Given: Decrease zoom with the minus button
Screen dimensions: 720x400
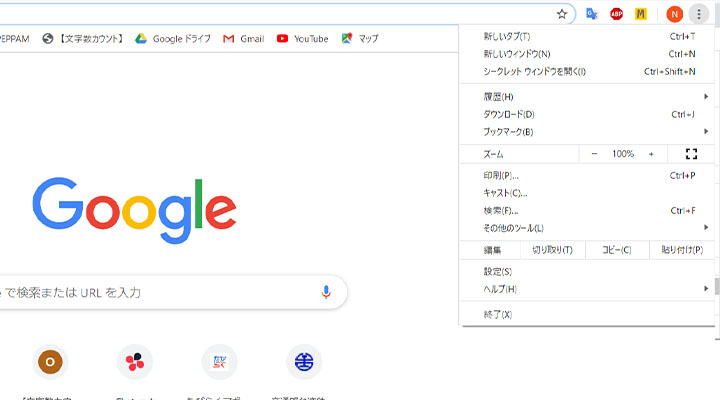Looking at the screenshot, I should (594, 154).
